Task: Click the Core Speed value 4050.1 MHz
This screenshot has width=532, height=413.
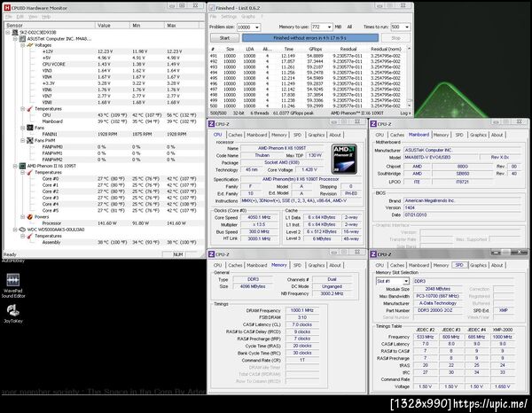Action: (259, 217)
